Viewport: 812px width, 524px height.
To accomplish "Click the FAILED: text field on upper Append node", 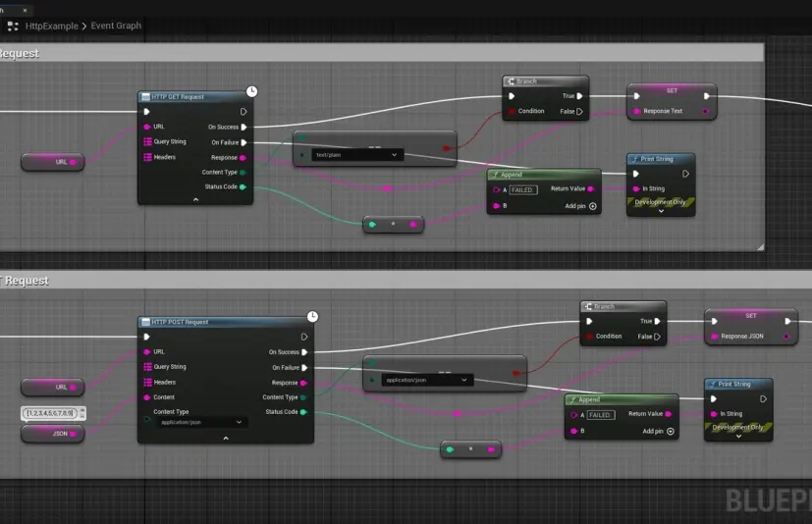I will tap(523, 189).
